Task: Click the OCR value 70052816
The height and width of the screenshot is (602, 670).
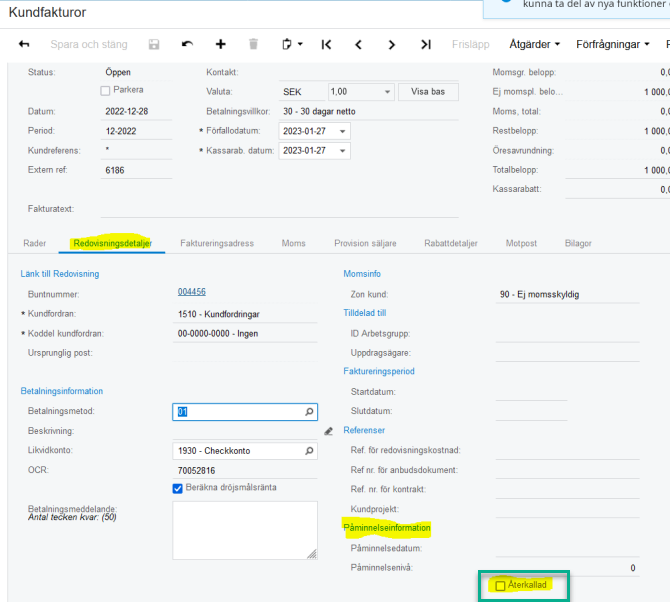Action: pos(245,470)
